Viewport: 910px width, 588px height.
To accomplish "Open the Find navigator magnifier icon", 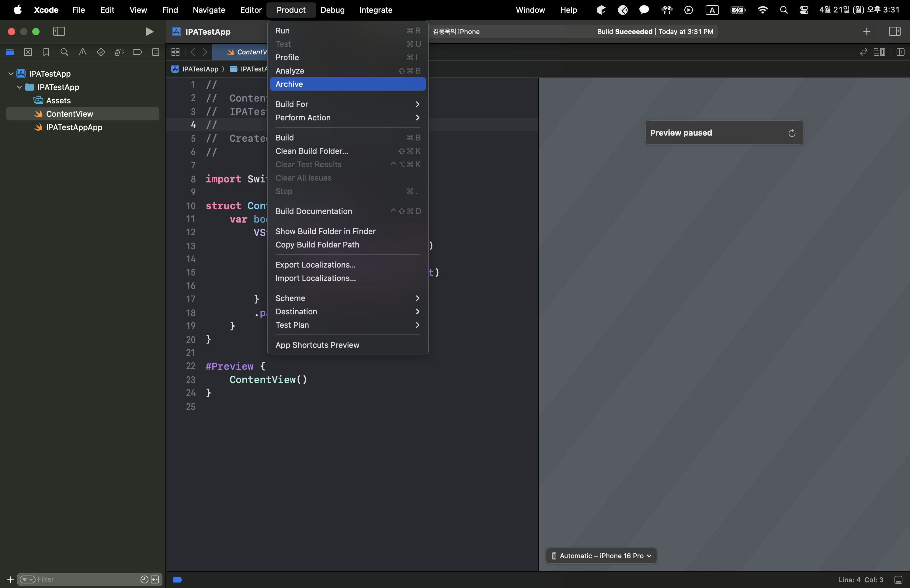I will point(64,52).
